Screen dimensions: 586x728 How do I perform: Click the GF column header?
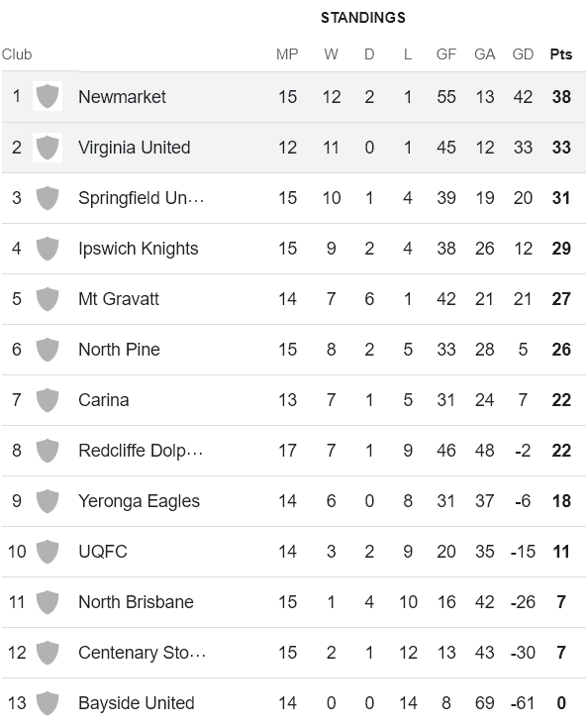[446, 54]
